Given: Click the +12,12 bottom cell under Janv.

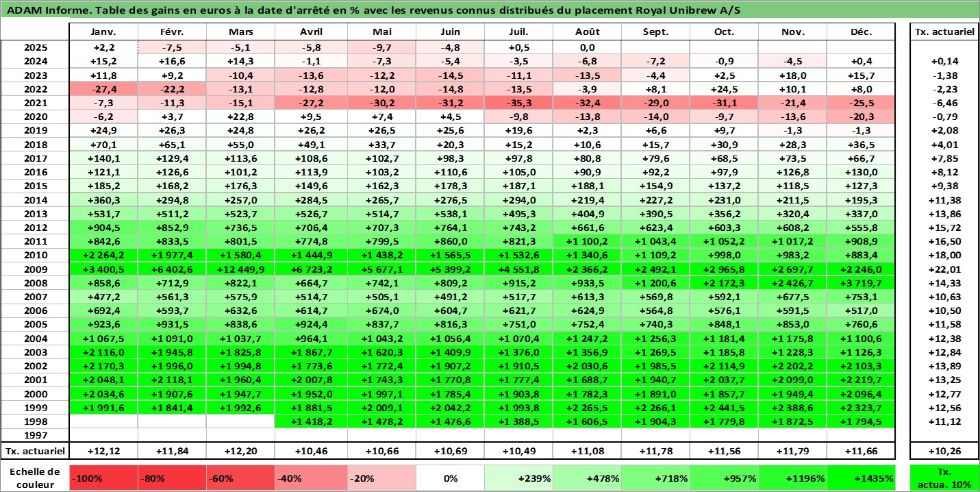Looking at the screenshot, I should tap(104, 451).
